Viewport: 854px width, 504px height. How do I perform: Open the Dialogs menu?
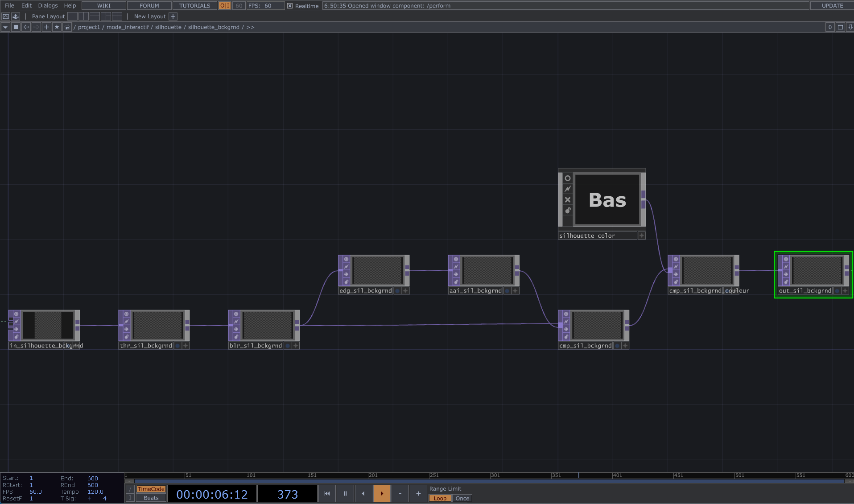pos(47,5)
